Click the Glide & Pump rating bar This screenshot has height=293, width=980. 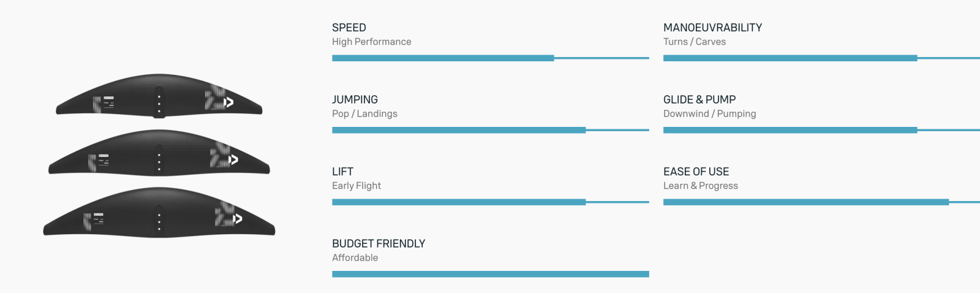click(821, 130)
